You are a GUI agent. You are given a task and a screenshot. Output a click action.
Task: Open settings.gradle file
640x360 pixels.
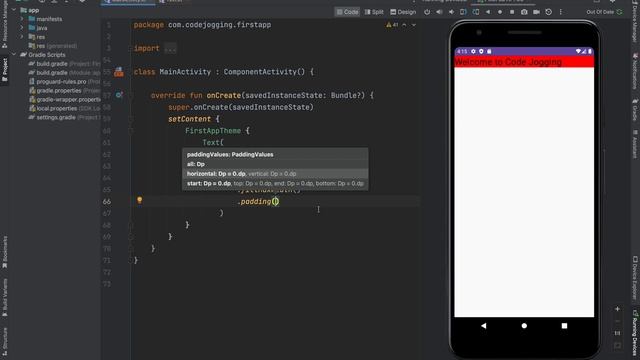[x=64, y=118]
